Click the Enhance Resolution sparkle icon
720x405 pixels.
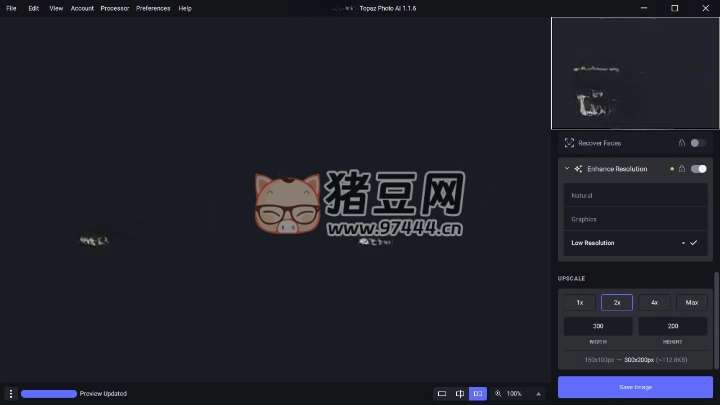578,169
